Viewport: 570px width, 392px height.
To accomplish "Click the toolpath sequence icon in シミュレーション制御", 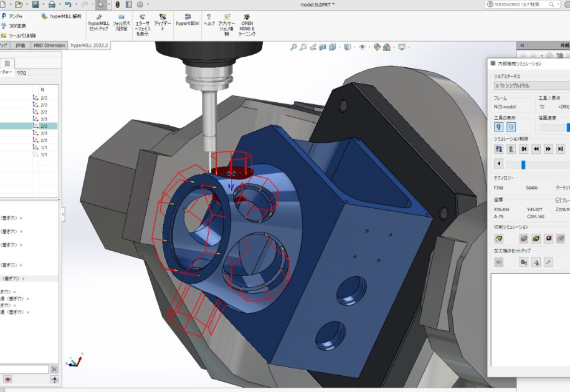I will pos(499,149).
